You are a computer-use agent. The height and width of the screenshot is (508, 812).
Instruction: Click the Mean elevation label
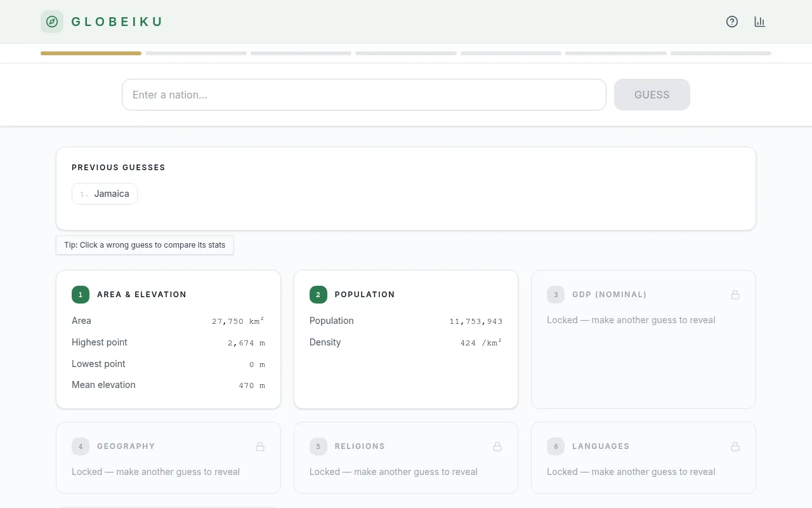(103, 385)
